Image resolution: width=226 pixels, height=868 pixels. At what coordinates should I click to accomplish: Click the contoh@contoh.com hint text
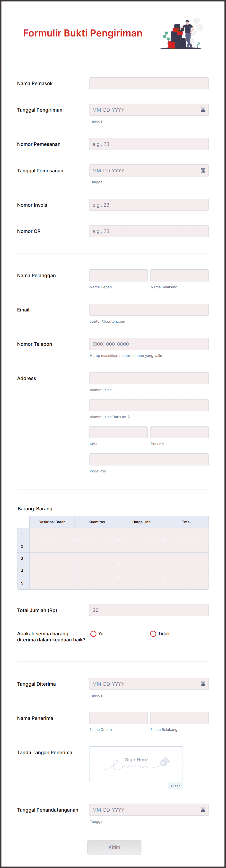(x=107, y=321)
